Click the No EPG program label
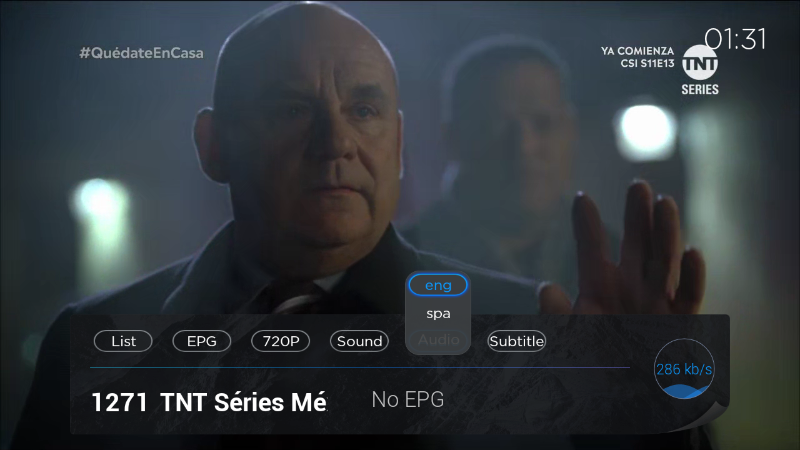 [x=408, y=399]
